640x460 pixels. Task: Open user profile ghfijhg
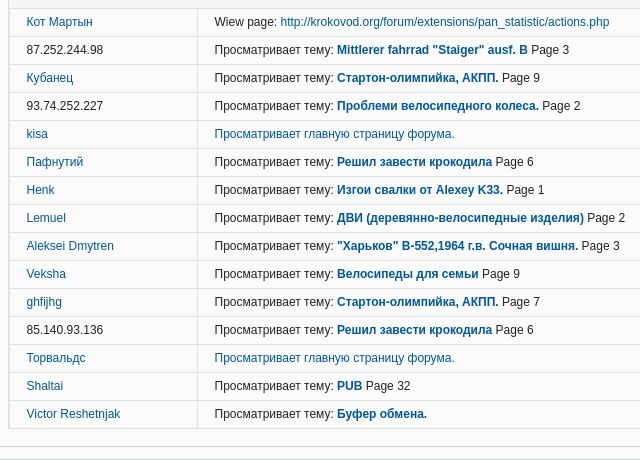(x=44, y=302)
